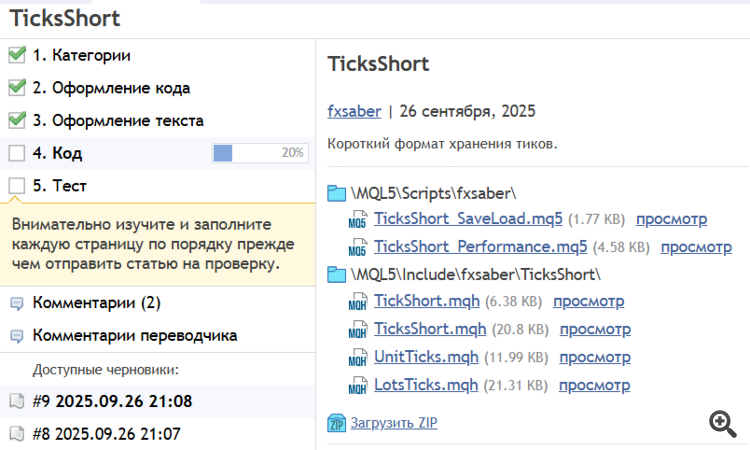The height and width of the screenshot is (450, 750).
Task: Click the \MQL5\Scripts\fxsaber\ folder icon
Action: (337, 192)
